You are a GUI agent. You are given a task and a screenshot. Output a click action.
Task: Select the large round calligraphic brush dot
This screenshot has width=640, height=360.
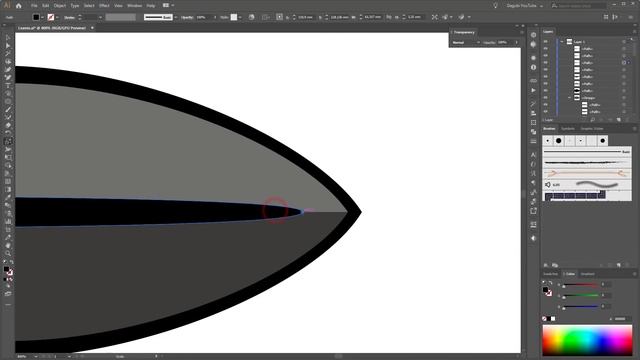coord(558,141)
